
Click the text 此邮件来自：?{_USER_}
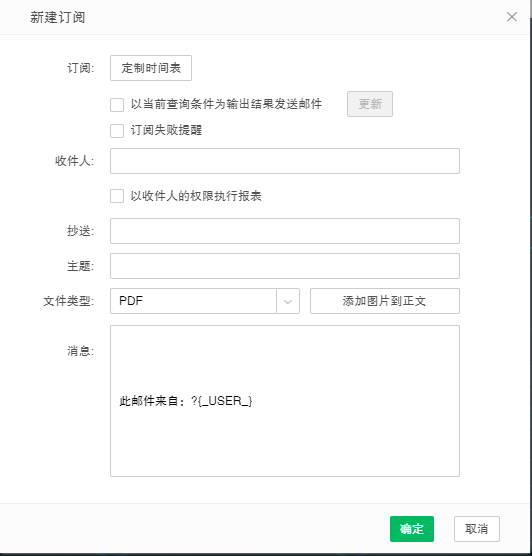[x=186, y=401]
